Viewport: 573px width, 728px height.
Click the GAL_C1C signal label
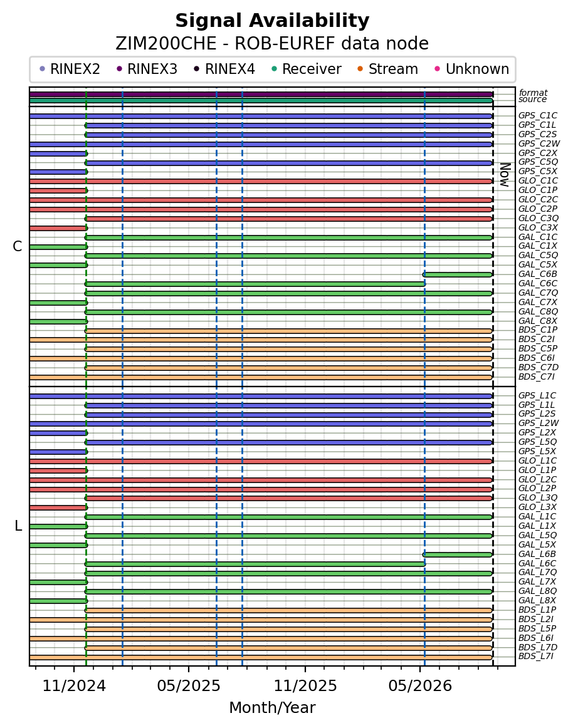coord(538,237)
